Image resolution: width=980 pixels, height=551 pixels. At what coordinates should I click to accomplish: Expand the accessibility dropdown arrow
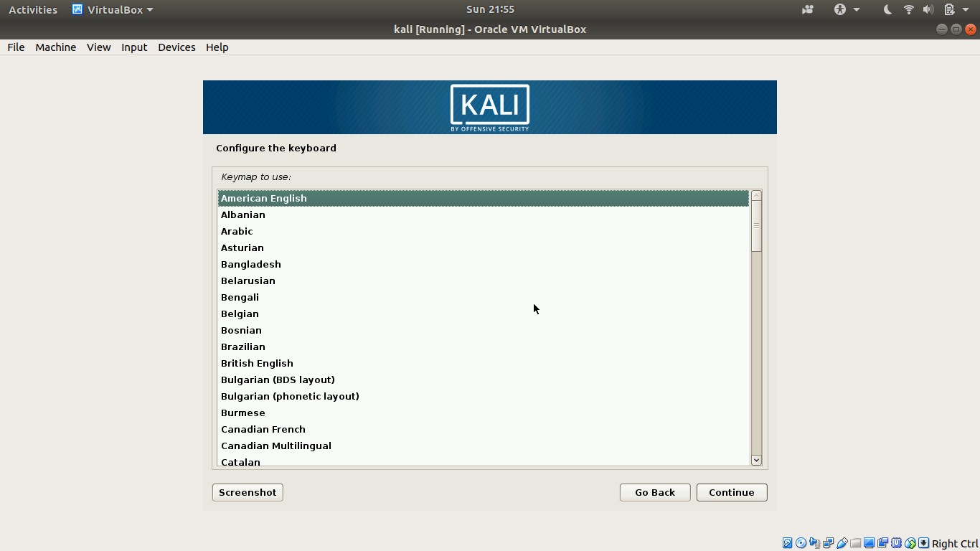click(x=857, y=10)
